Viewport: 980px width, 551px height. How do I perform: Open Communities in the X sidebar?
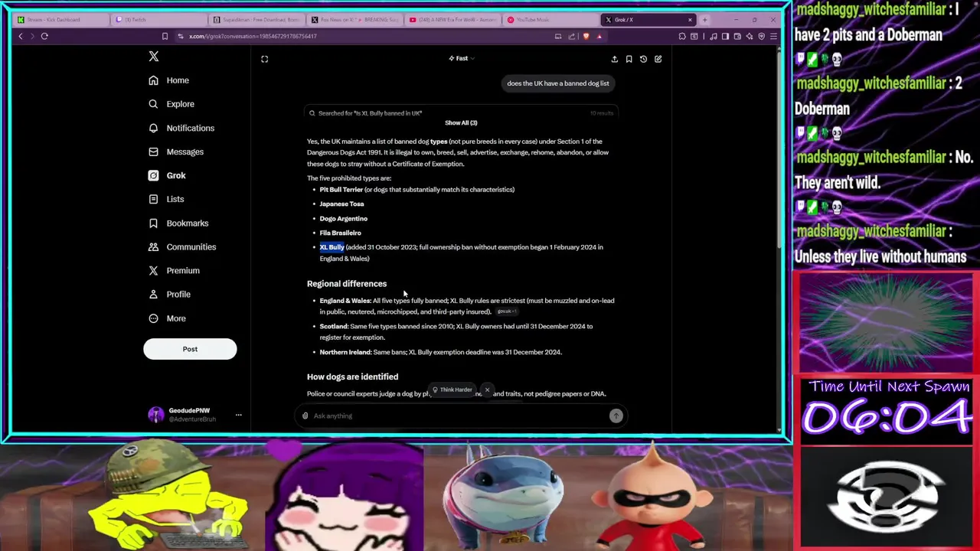pyautogui.click(x=182, y=246)
